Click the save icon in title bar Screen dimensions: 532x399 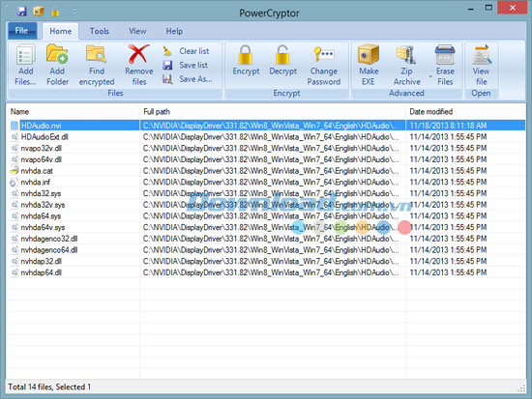[x=22, y=12]
